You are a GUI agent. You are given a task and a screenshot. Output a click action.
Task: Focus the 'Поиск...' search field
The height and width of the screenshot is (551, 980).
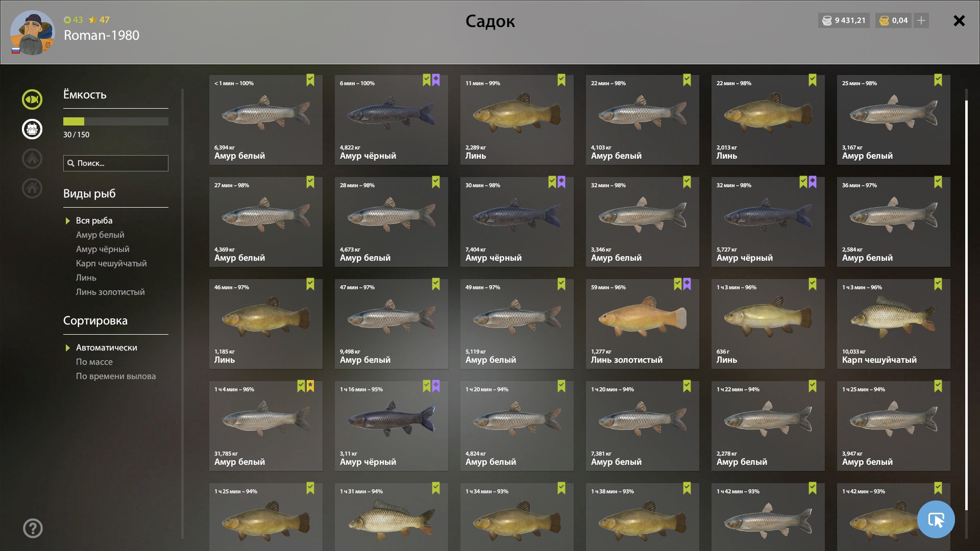point(116,163)
